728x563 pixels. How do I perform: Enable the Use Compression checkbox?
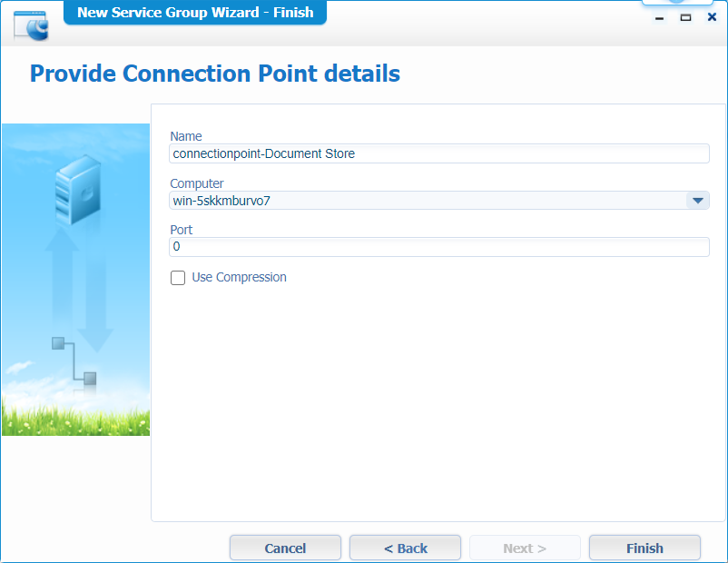pyautogui.click(x=178, y=278)
